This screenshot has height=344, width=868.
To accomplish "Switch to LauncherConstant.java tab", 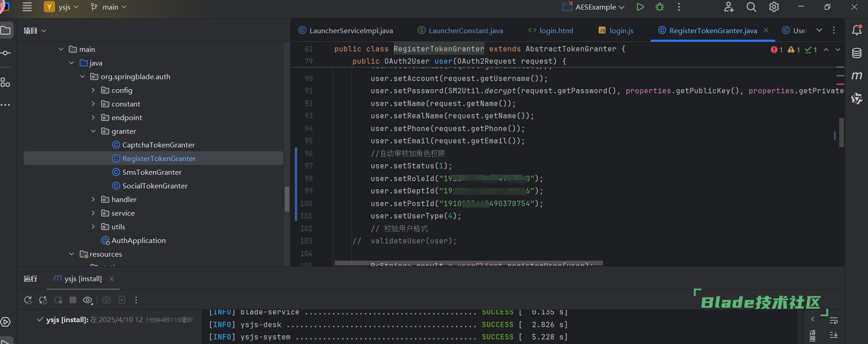I will click(x=460, y=30).
